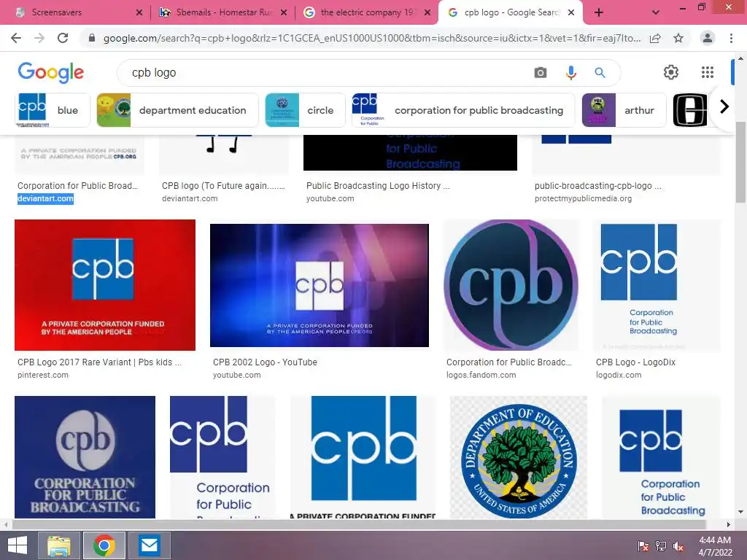Open purple CPB 2002 logo thumbnail
The height and width of the screenshot is (560, 747).
coord(320,285)
